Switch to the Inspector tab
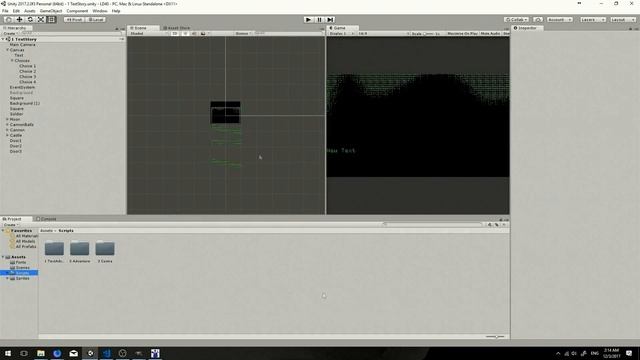Image resolution: width=640 pixels, height=360 pixels. point(526,28)
